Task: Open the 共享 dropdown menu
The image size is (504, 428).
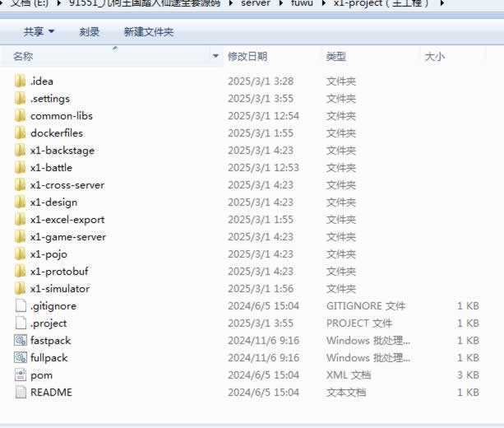Action: [x=39, y=32]
